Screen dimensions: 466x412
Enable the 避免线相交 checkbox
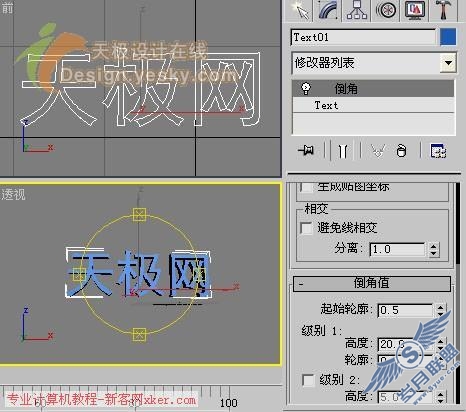pos(306,228)
